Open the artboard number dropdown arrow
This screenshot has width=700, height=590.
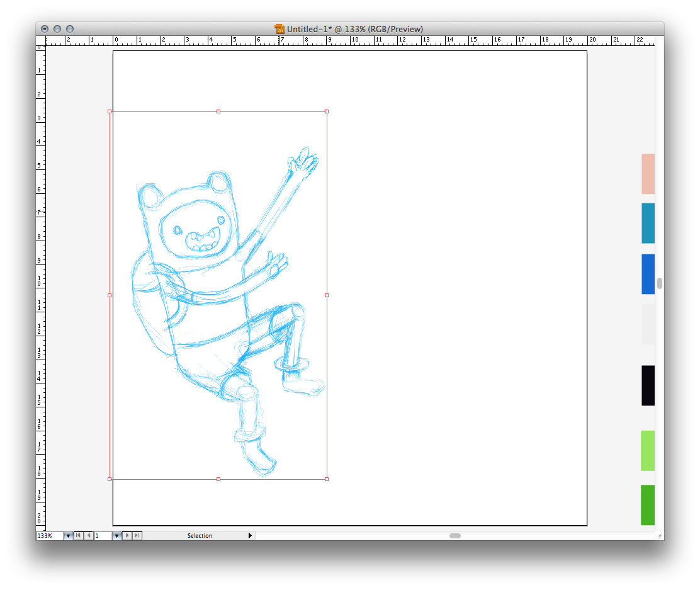pos(116,536)
